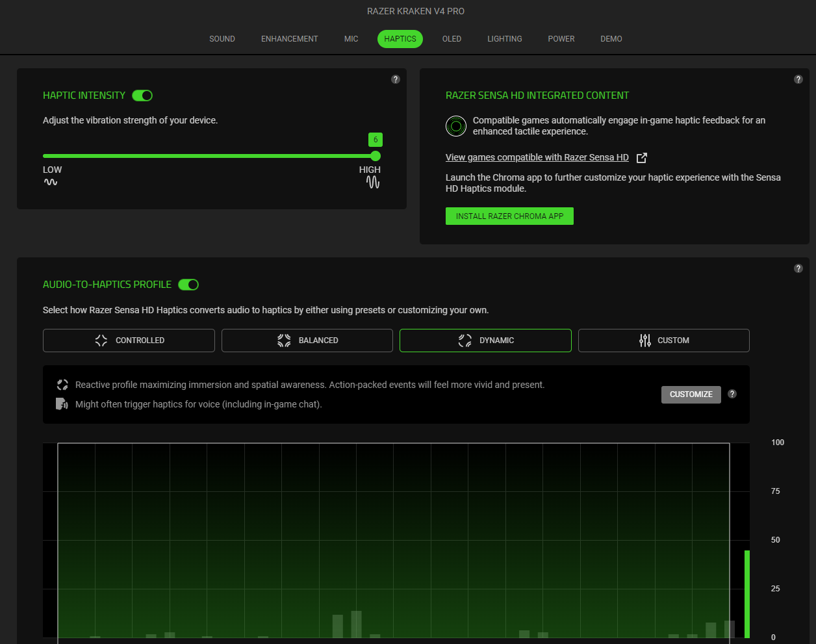Switch to the Enhancement tab
Screen dimensions: 816x644
point(289,39)
